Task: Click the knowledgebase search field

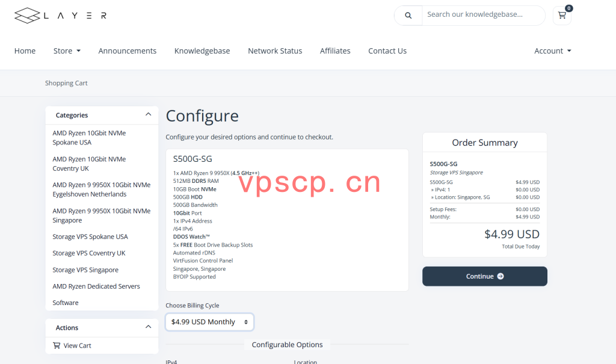Action: coord(483,15)
